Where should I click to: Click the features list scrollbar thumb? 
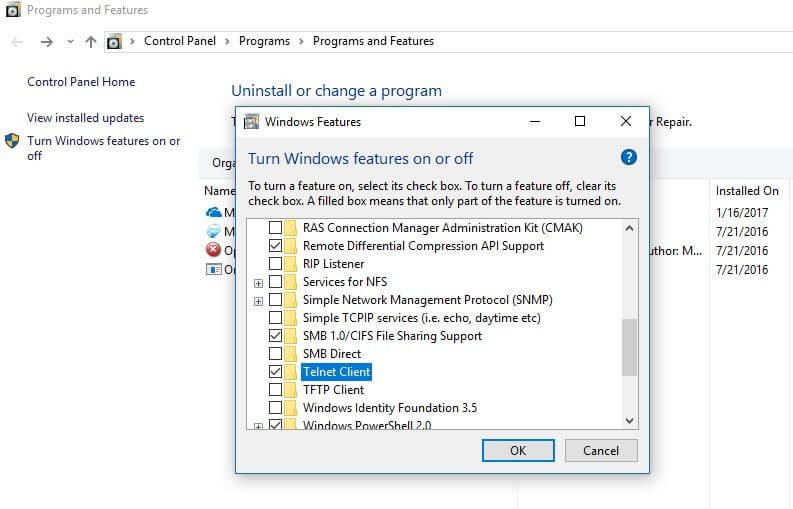click(629, 348)
